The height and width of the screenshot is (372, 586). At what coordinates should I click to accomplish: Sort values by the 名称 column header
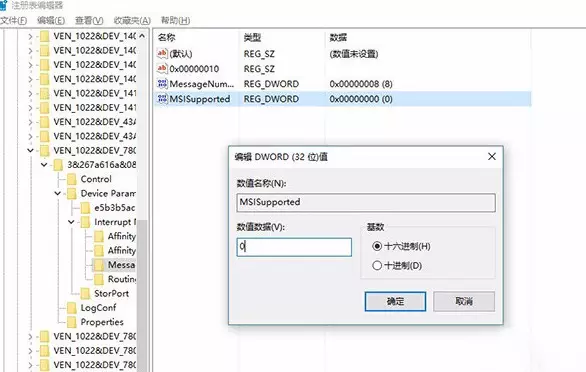click(167, 37)
